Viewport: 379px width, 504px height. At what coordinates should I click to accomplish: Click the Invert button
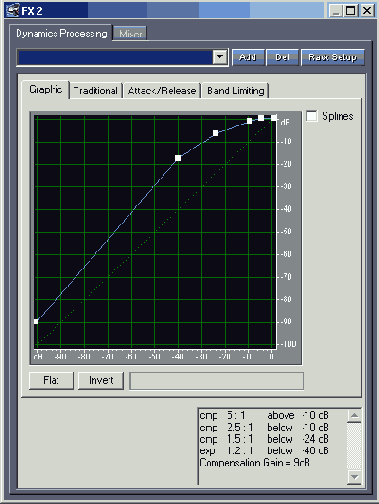tap(101, 380)
